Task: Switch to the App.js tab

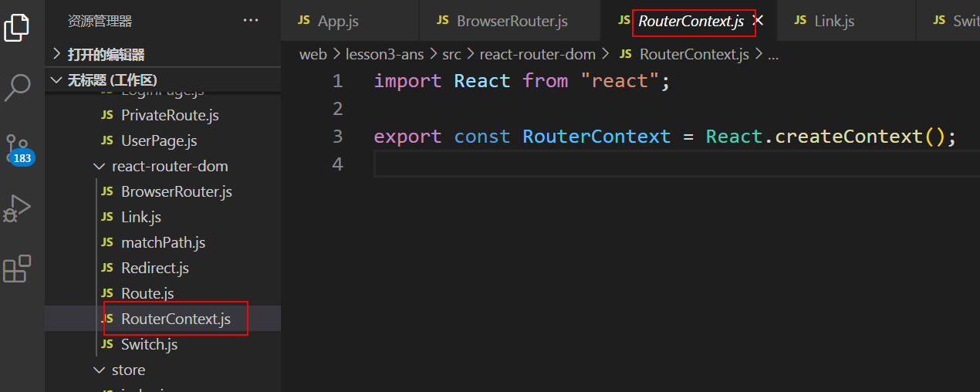Action: [338, 21]
